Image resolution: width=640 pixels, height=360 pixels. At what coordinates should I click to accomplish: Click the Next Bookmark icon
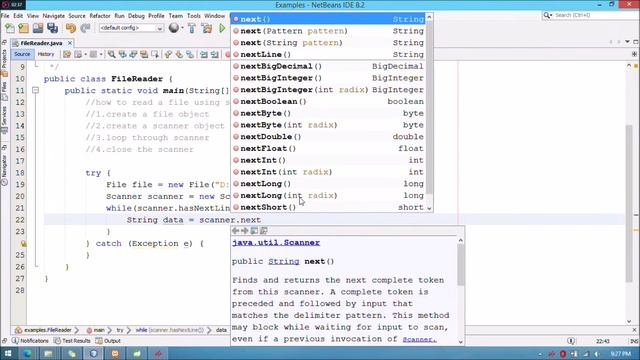point(179,54)
